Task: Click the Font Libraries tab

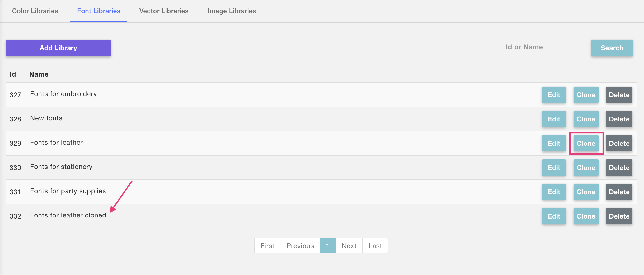Action: pos(99,11)
